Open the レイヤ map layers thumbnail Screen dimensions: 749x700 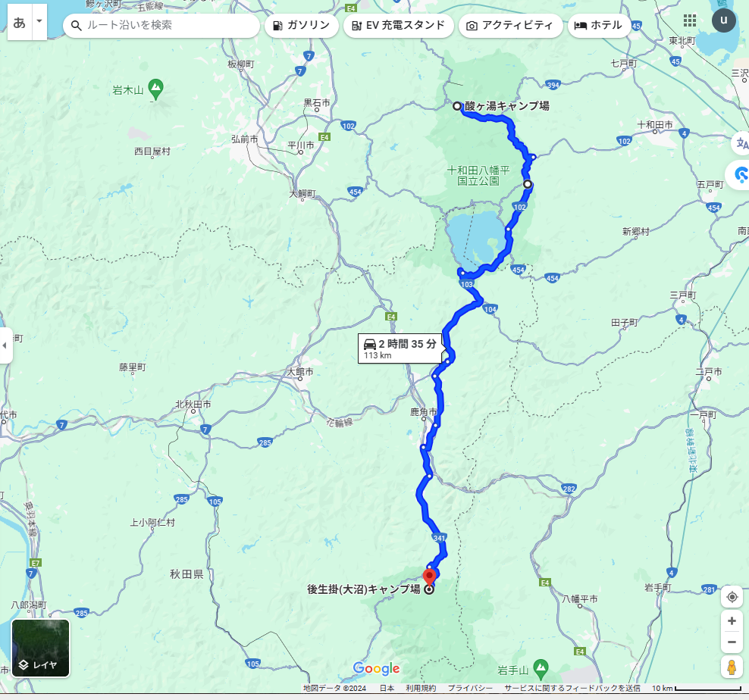click(41, 648)
